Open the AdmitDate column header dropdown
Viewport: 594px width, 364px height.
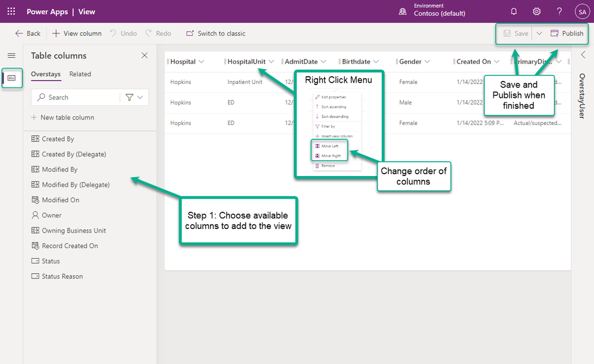point(323,62)
